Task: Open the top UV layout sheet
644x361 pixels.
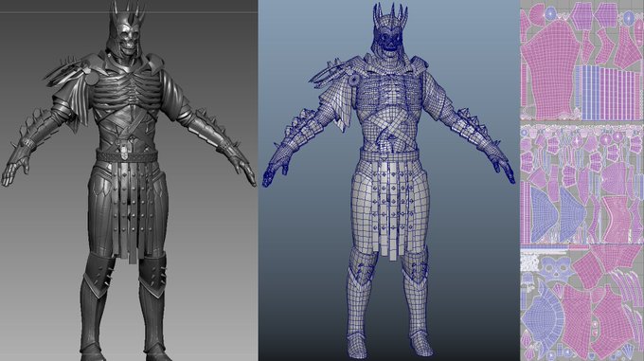Action: pos(581,61)
